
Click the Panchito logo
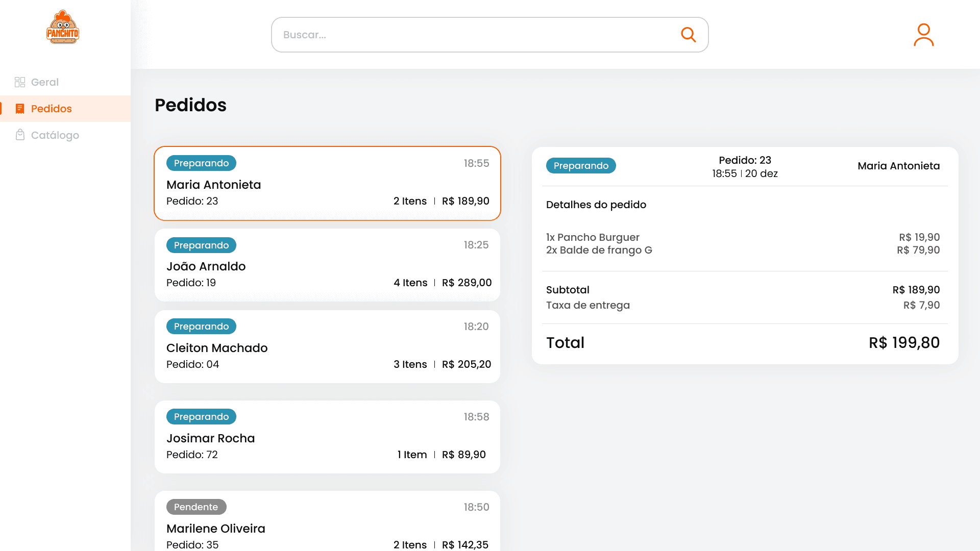(63, 28)
